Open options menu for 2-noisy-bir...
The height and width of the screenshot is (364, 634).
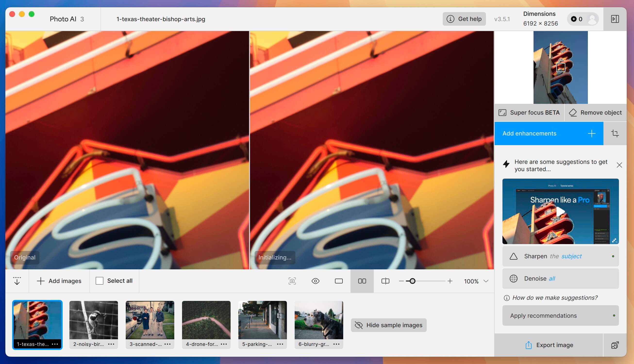tap(111, 344)
